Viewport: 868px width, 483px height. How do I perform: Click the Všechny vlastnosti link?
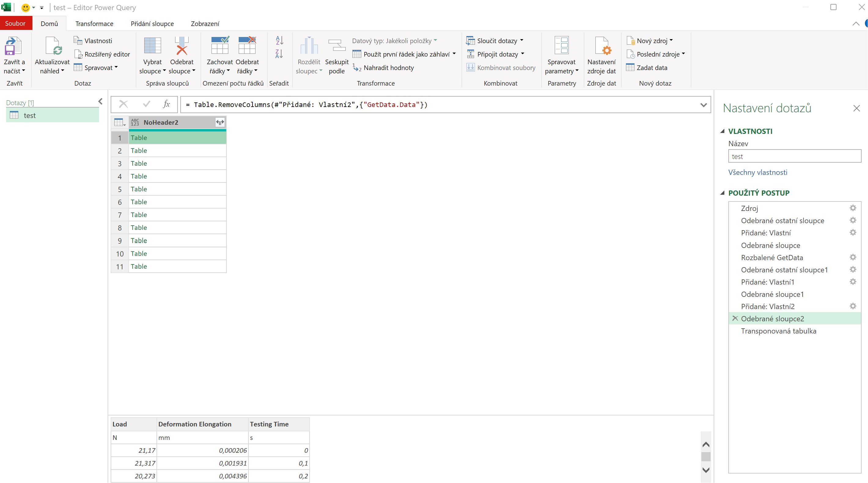click(x=757, y=172)
